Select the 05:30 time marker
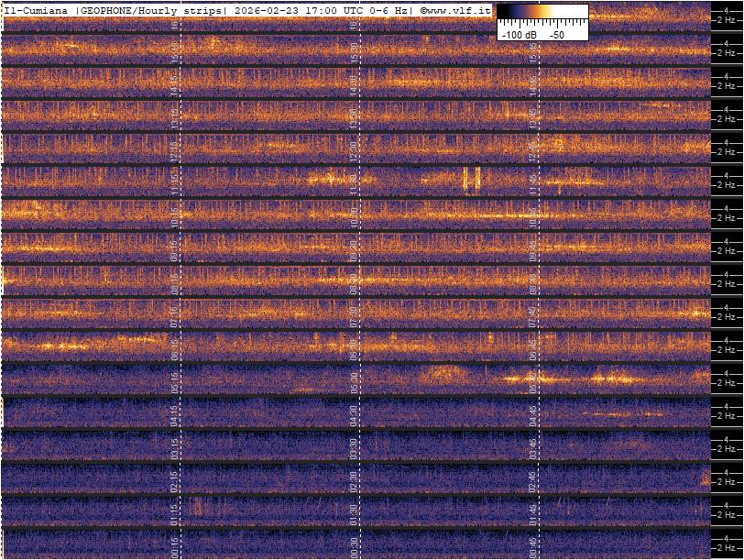Image resolution: width=744 pixels, height=560 pixels. (354, 379)
